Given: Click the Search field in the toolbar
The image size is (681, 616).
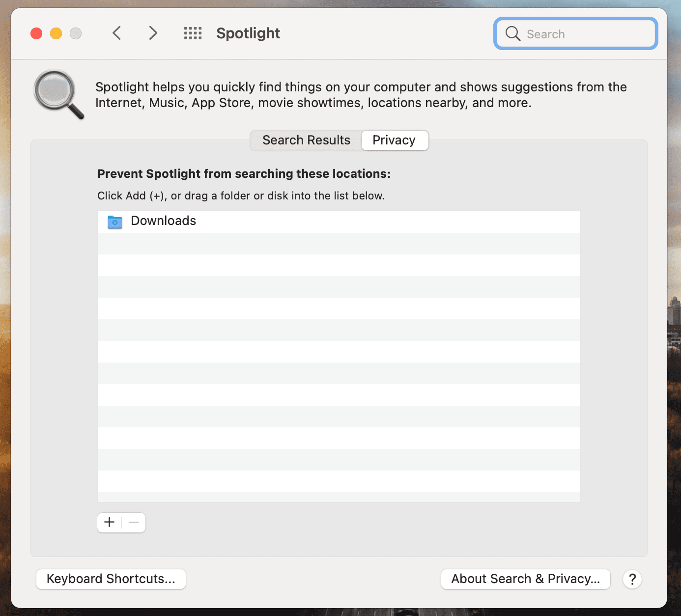Looking at the screenshot, I should pos(575,33).
